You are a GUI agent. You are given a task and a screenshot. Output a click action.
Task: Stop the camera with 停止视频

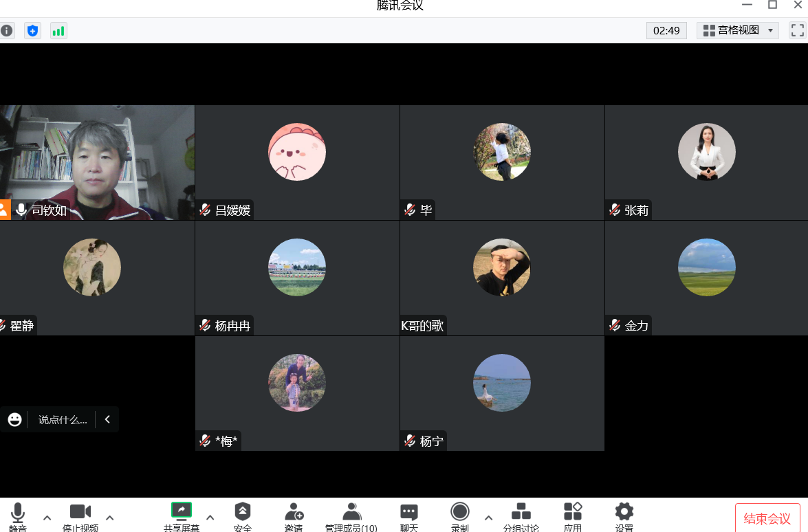(x=80, y=516)
